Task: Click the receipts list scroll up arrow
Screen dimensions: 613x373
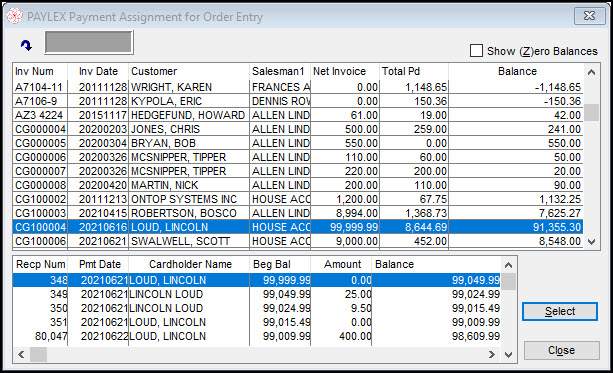Action: (508, 265)
